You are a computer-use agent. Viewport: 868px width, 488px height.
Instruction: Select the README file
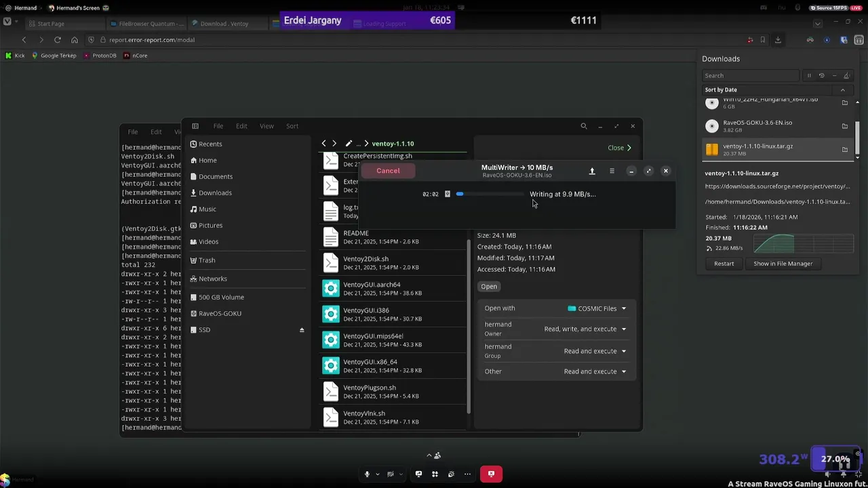pos(393,237)
